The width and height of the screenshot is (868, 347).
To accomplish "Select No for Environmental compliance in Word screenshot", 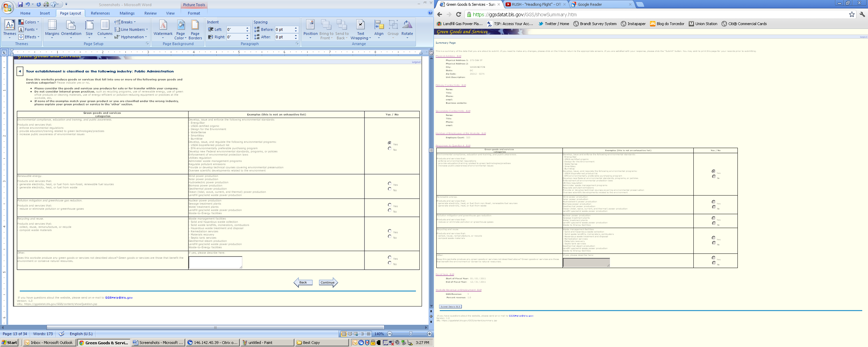I will point(390,149).
